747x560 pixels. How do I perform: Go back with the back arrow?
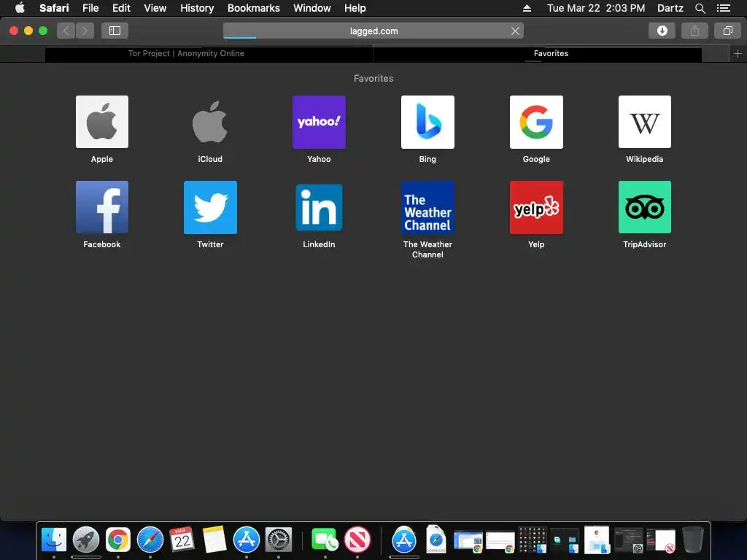pyautogui.click(x=66, y=31)
